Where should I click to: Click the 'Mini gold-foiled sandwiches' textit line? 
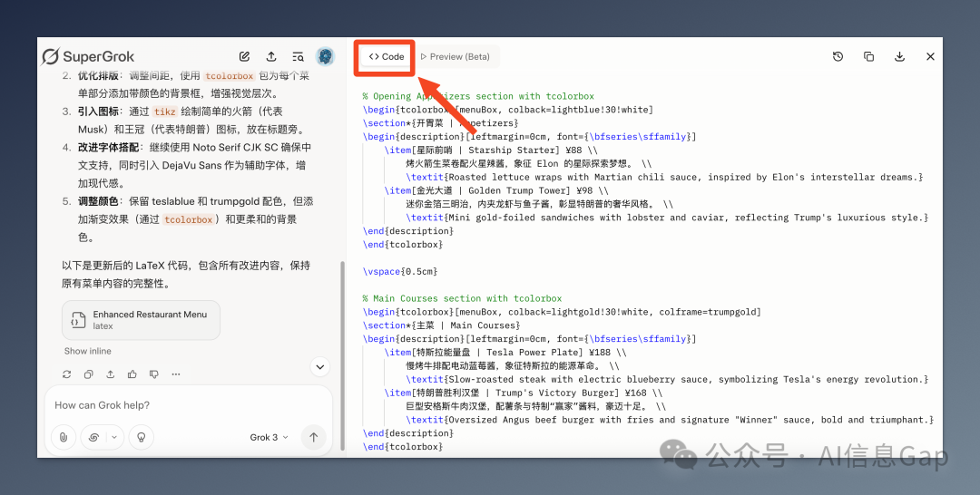(667, 218)
